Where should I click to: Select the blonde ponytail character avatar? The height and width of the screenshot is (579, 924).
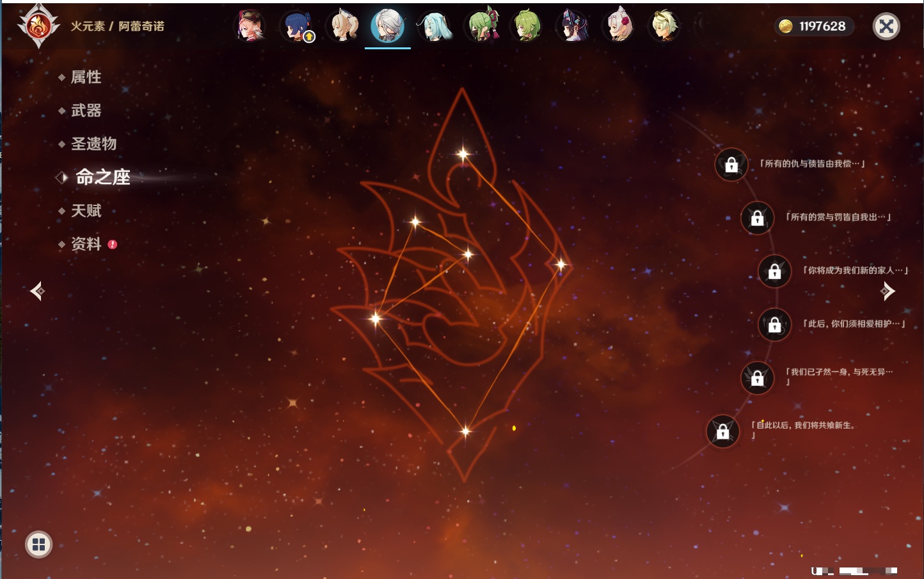click(x=344, y=26)
